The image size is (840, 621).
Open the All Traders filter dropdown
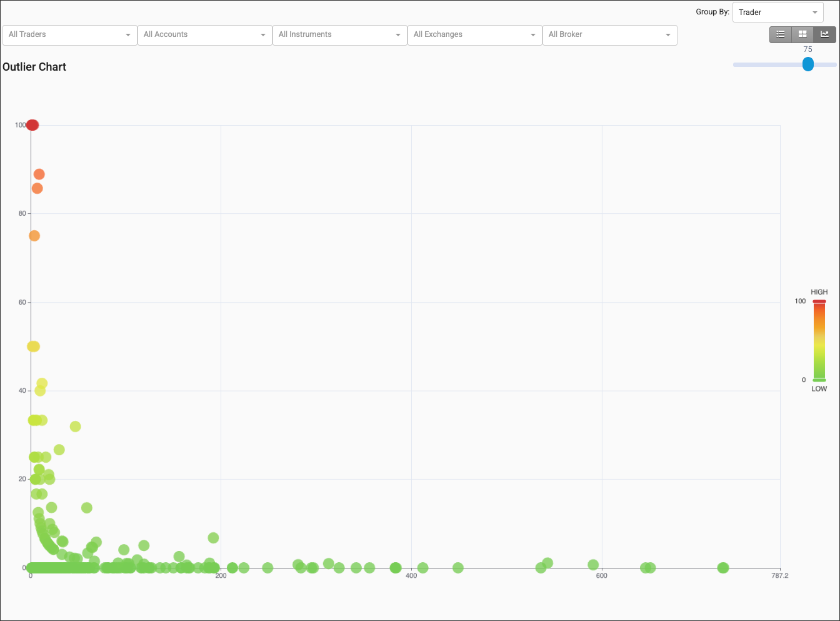pos(69,35)
